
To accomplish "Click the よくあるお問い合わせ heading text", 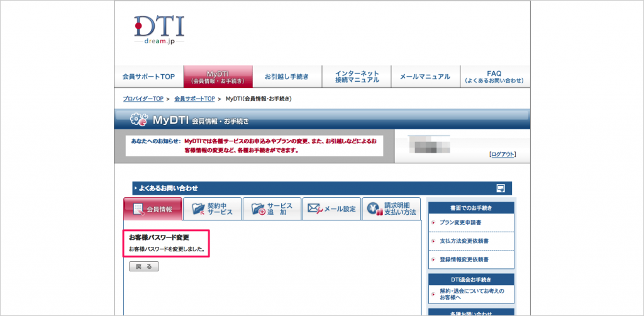I will [x=169, y=188].
